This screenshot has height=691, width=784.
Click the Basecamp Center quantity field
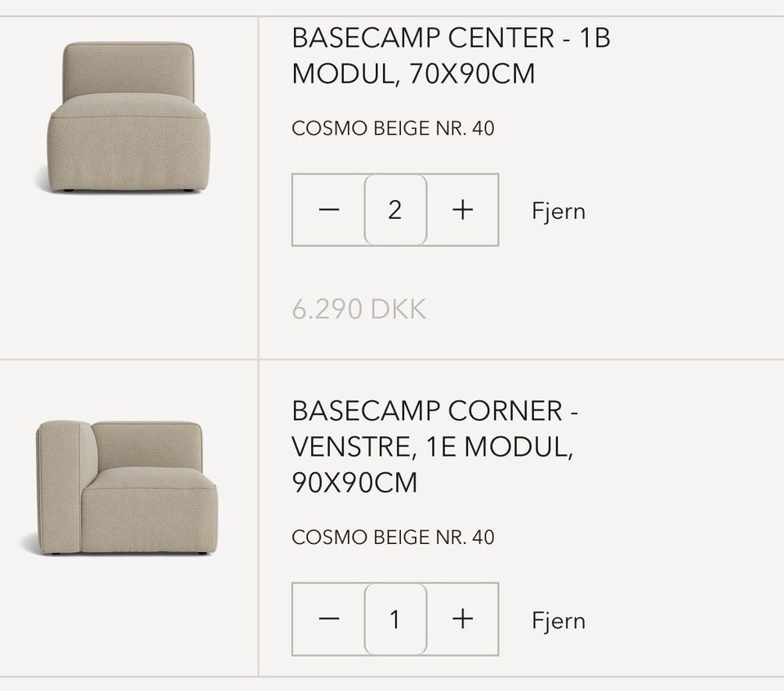click(395, 210)
